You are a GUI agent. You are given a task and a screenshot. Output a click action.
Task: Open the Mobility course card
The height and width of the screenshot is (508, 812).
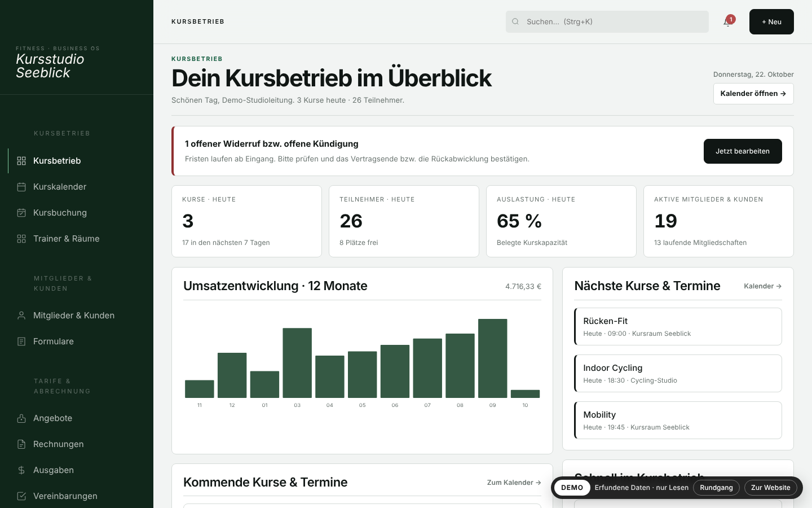[x=678, y=421]
